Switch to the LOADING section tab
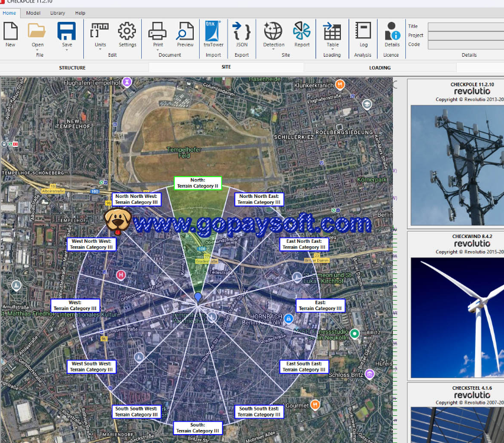 pyautogui.click(x=380, y=68)
